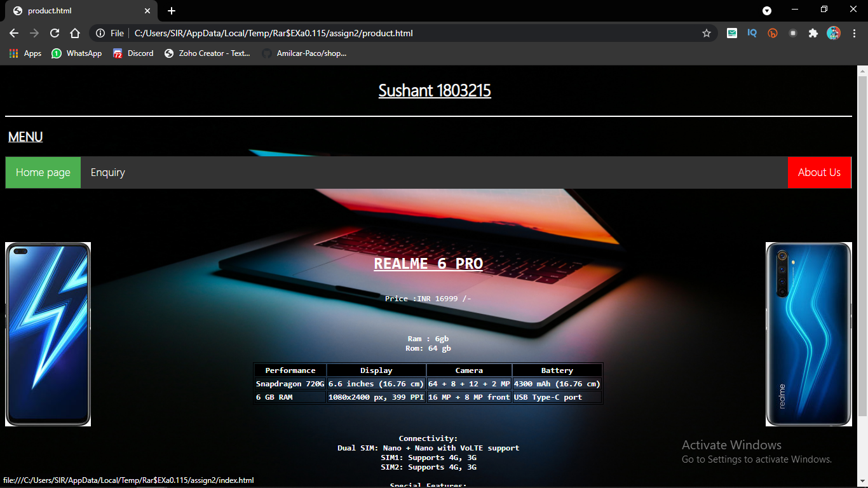
Task: Reload the current page
Action: click(55, 33)
